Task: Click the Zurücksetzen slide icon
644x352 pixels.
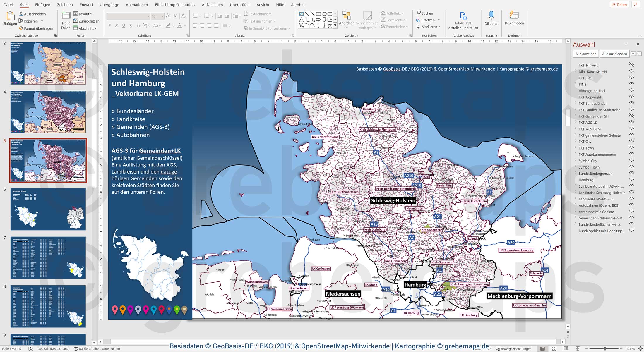Action: 76,21
